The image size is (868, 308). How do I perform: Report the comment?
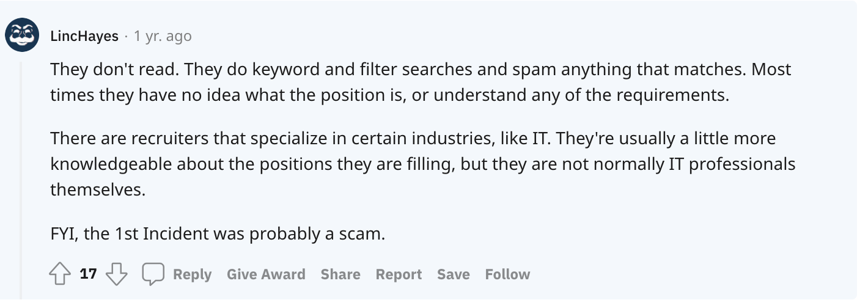point(399,274)
